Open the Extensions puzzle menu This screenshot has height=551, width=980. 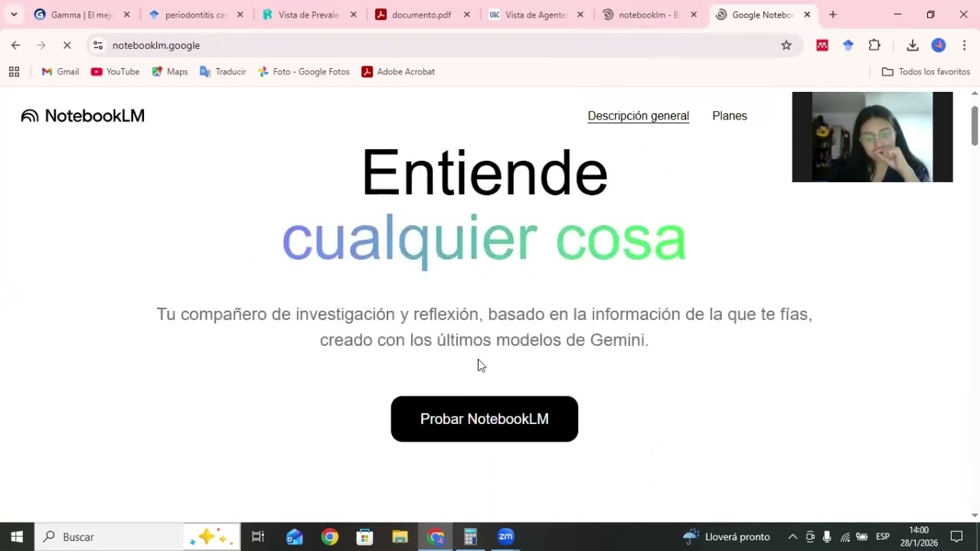(874, 45)
